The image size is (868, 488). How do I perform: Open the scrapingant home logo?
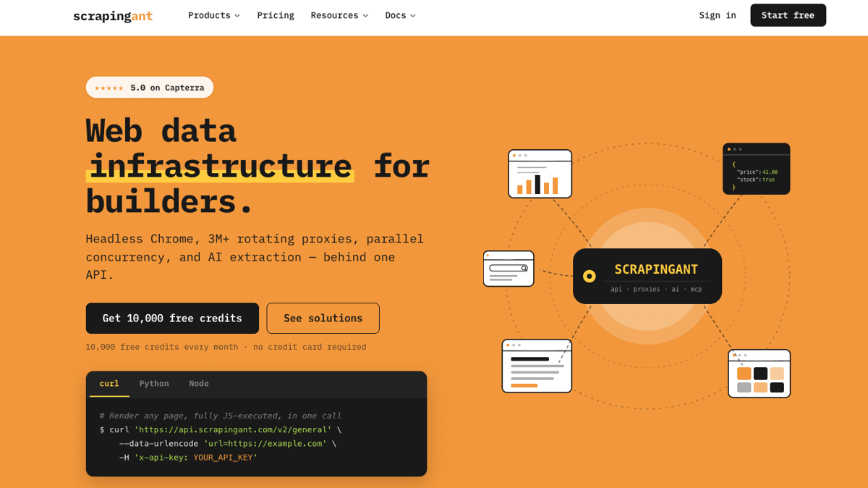[x=113, y=15]
